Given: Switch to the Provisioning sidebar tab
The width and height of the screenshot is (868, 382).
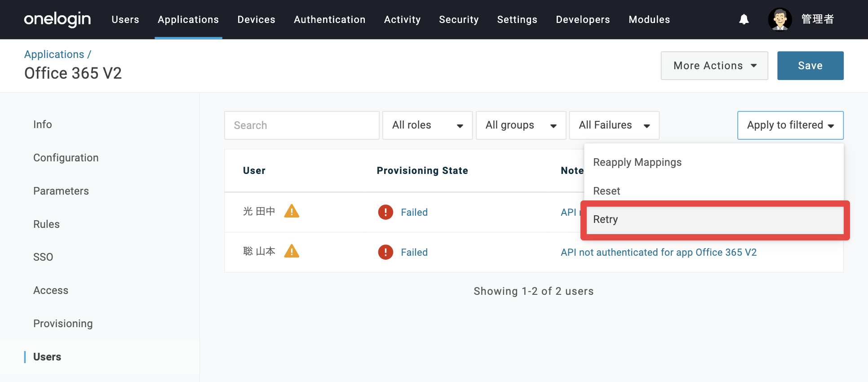Looking at the screenshot, I should point(63,324).
